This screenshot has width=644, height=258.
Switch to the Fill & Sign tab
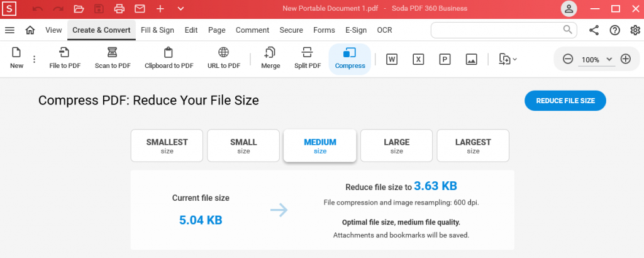pos(158,30)
